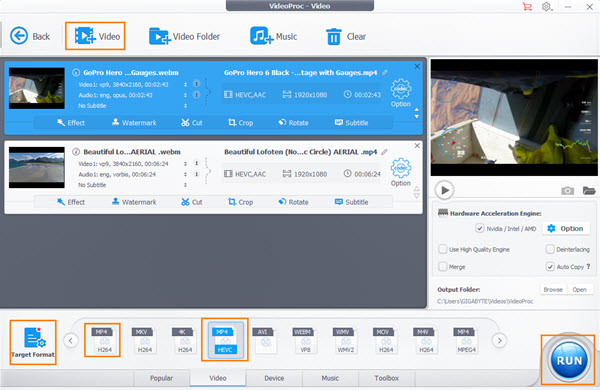Image resolution: width=600 pixels, height=390 pixels.
Task: Select WEBM VP8 format
Action: click(x=305, y=340)
